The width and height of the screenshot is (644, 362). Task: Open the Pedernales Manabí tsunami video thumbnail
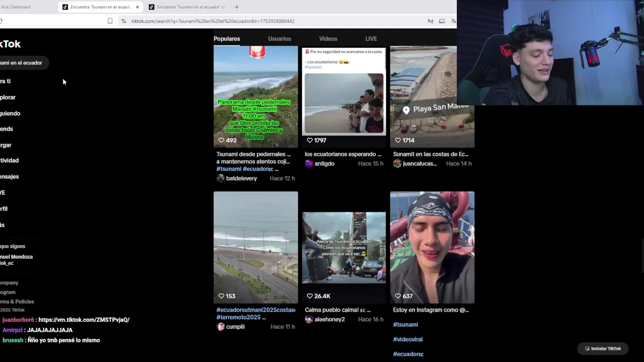[256, 97]
